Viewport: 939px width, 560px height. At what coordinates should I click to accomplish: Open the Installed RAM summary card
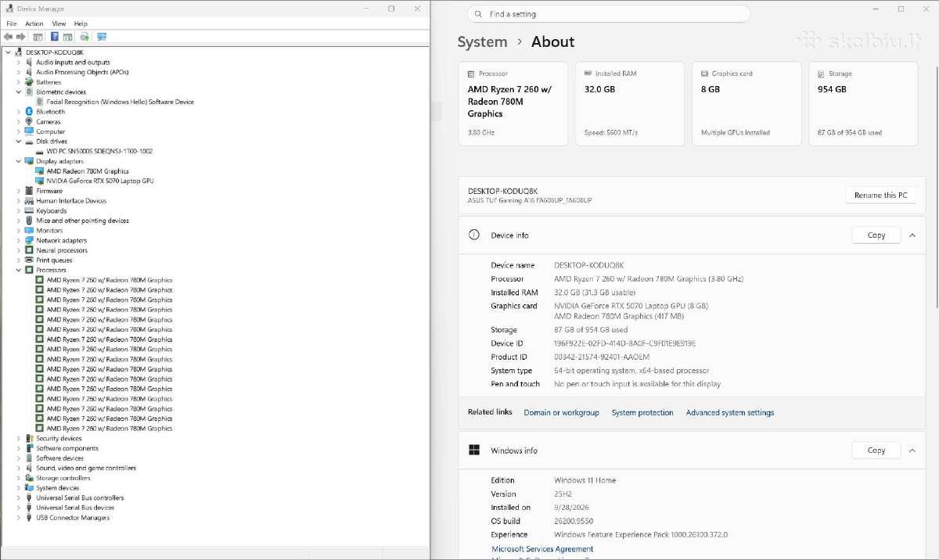(x=630, y=104)
